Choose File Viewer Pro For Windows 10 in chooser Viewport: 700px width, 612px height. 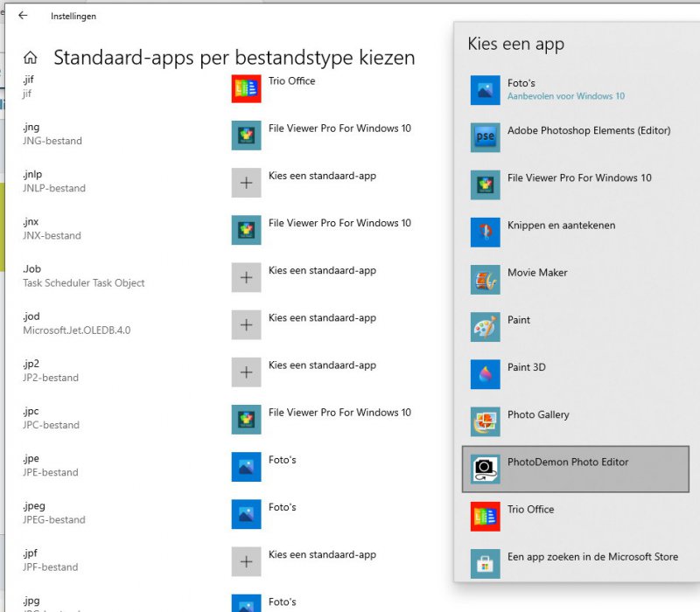point(576,184)
